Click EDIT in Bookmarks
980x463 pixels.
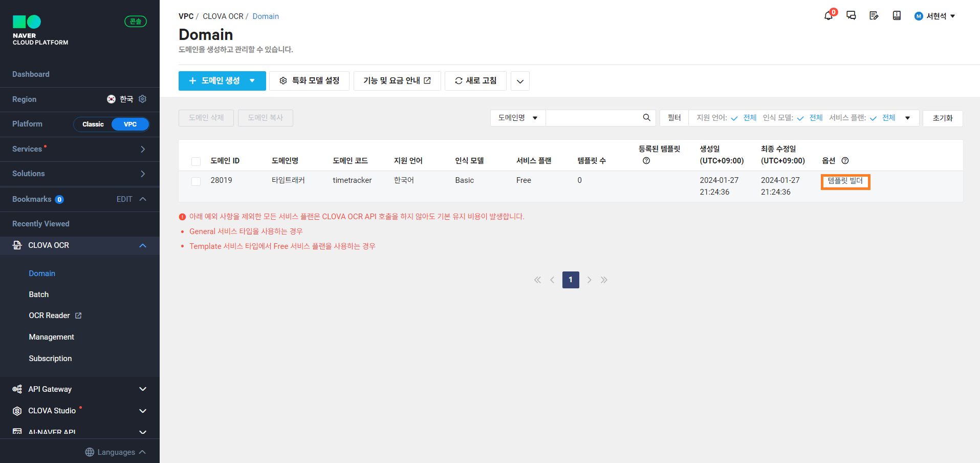pos(124,199)
